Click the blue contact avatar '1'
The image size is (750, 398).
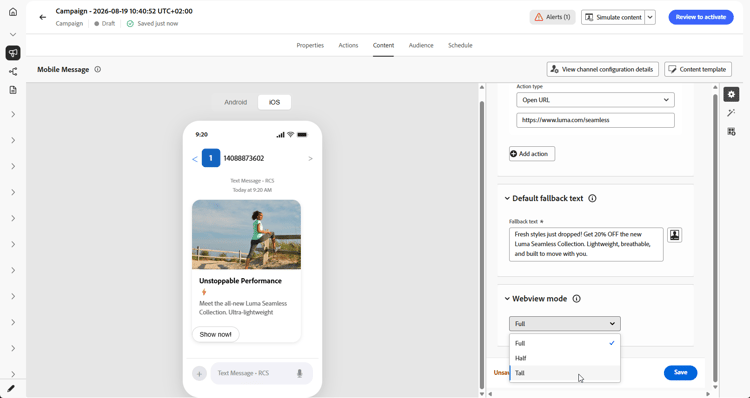pyautogui.click(x=211, y=158)
